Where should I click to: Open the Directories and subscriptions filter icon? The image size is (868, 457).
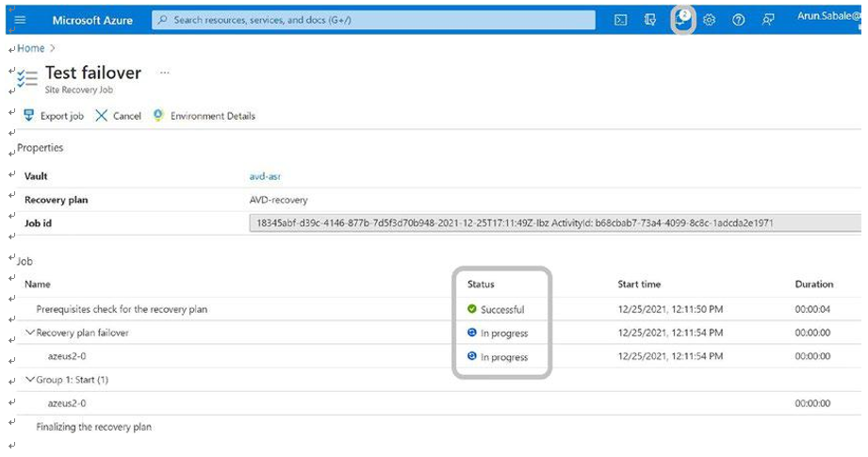650,20
